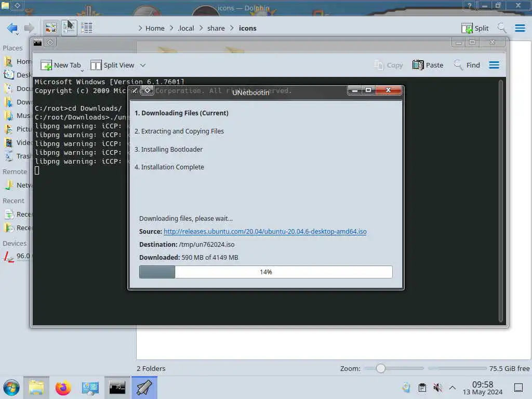Go forward using Dolphin's forward arrow
The width and height of the screenshot is (532, 399).
pyautogui.click(x=29, y=28)
